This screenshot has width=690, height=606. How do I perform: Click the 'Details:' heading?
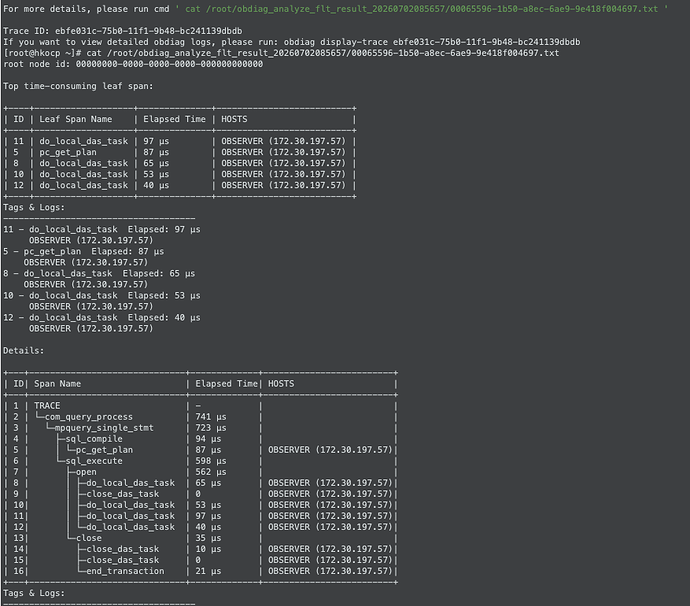[23, 351]
